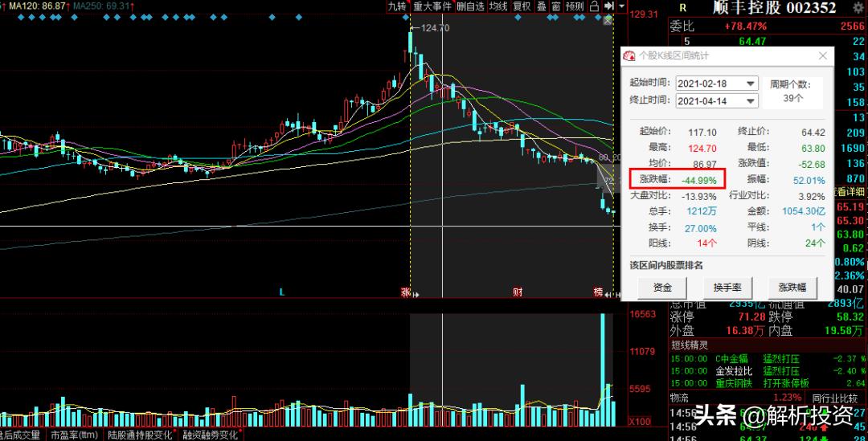Click the 窗 window button
Viewport: 868px width, 441px height.
(x=556, y=6)
